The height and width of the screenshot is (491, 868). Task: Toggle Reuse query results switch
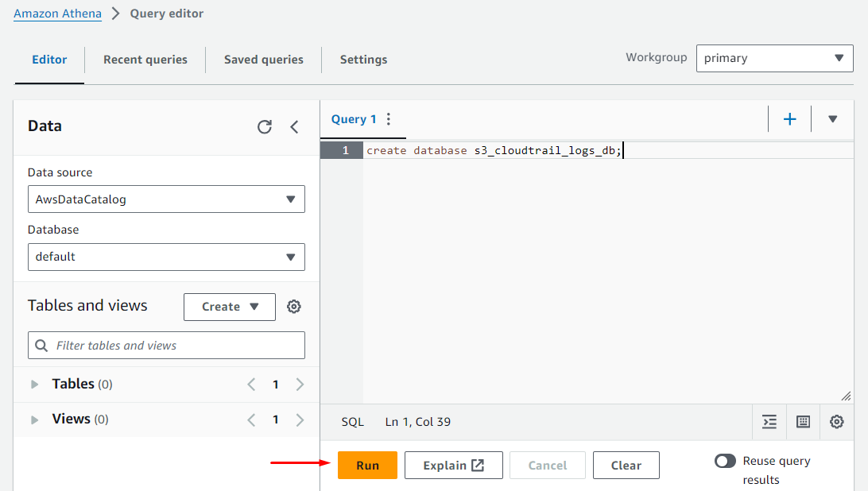725,461
